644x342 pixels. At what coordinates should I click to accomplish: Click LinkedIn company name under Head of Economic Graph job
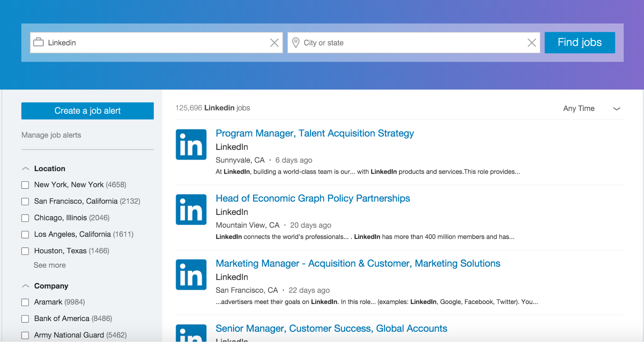(x=232, y=212)
